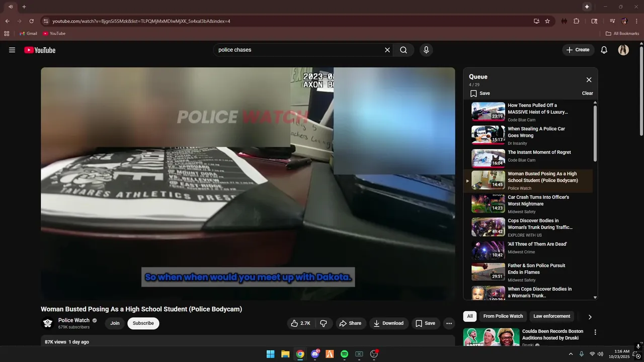
Task: Open Spotify from the taskbar
Action: (344, 354)
